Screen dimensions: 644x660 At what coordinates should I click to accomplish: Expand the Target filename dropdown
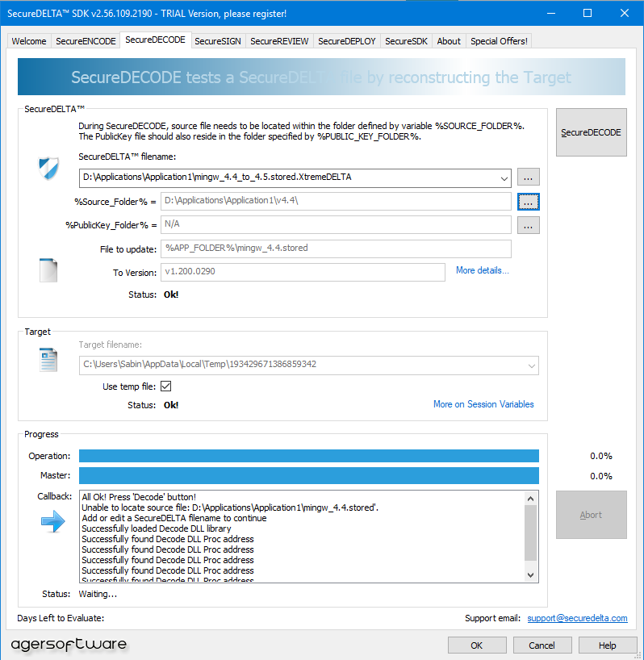click(532, 366)
